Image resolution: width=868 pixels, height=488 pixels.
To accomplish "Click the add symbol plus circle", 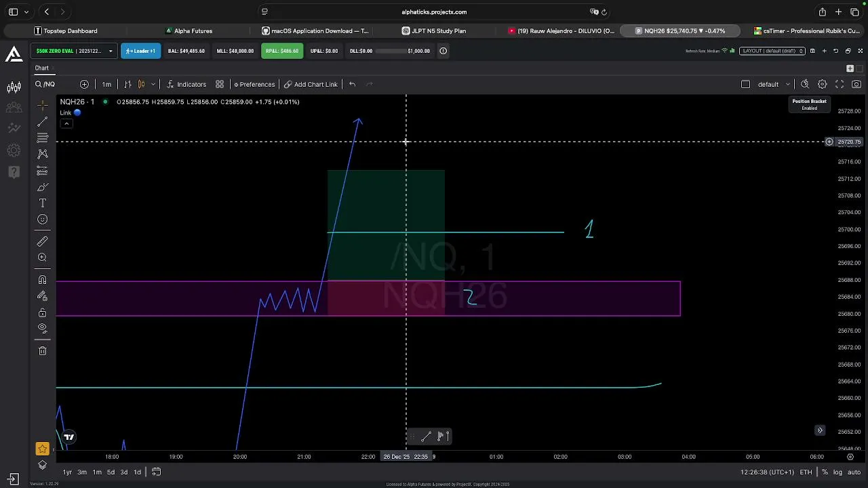I will 84,84.
